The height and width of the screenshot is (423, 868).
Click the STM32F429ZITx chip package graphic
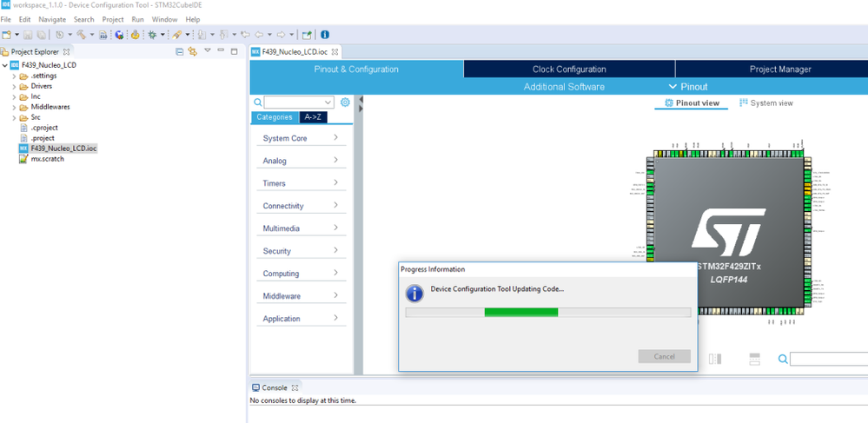729,233
